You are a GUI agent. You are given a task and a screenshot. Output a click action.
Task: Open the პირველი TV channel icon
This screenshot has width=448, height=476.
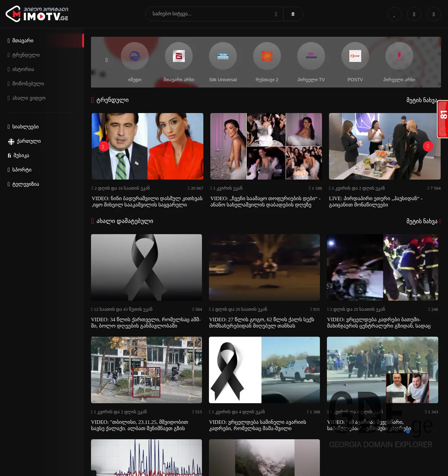(x=311, y=56)
